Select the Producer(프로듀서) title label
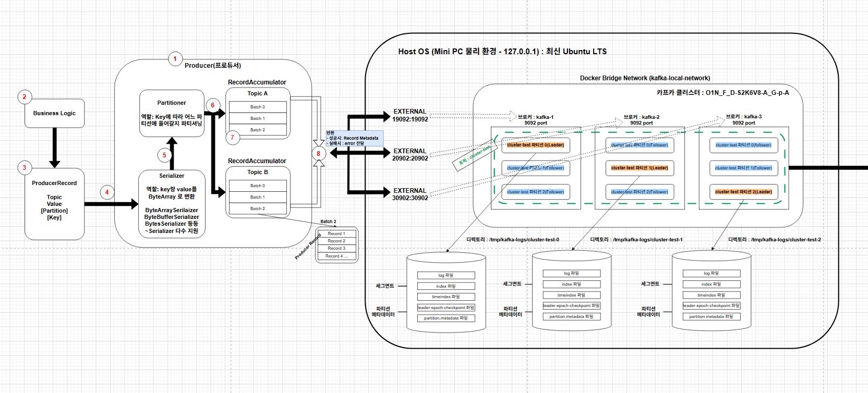Screen dimensions: 868x393 [x=213, y=66]
